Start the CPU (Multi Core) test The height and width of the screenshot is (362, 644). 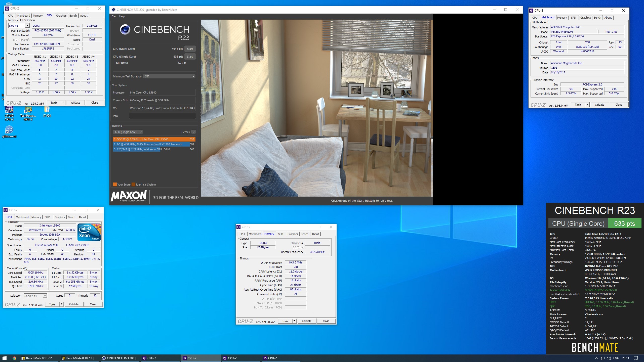point(190,49)
